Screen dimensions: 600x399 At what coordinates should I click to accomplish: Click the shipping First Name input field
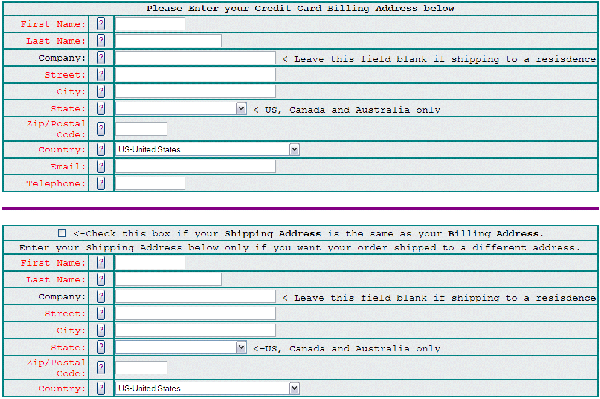click(x=150, y=262)
